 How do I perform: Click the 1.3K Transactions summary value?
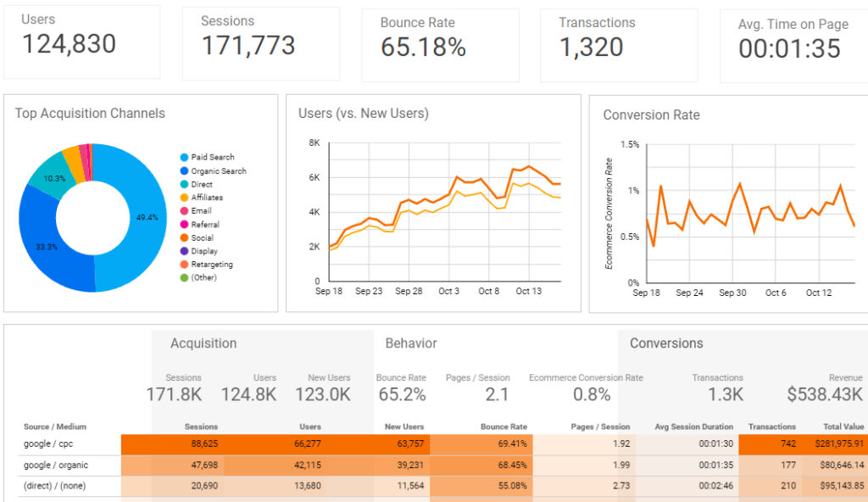[726, 395]
